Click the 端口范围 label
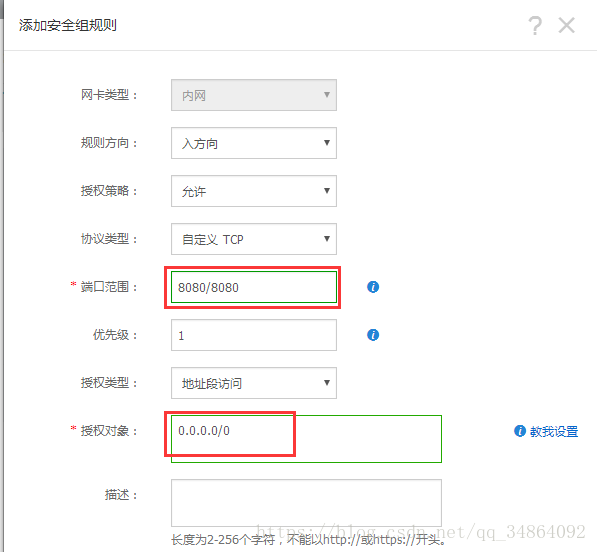597x552 pixels. [109, 287]
